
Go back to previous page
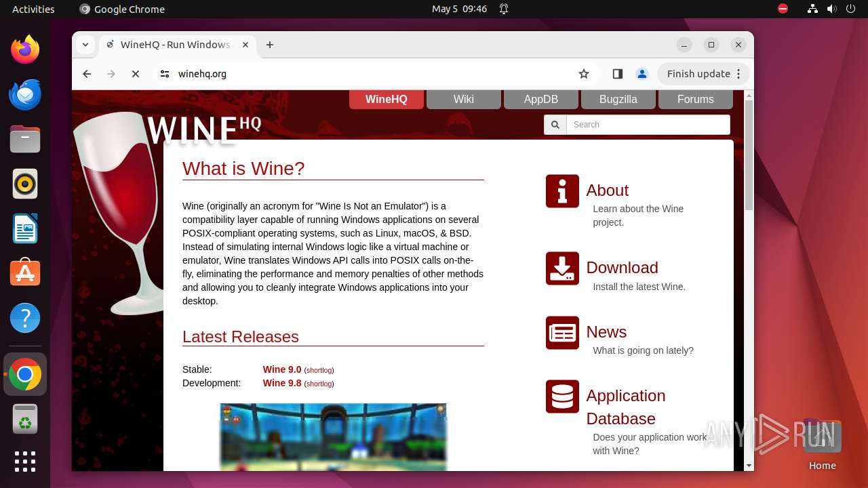coord(87,74)
